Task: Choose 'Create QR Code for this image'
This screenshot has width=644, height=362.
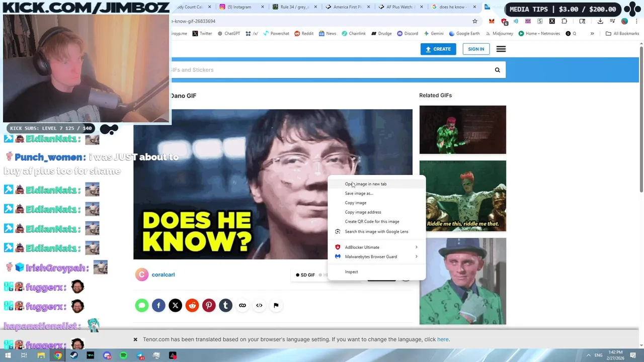Action: (376, 222)
